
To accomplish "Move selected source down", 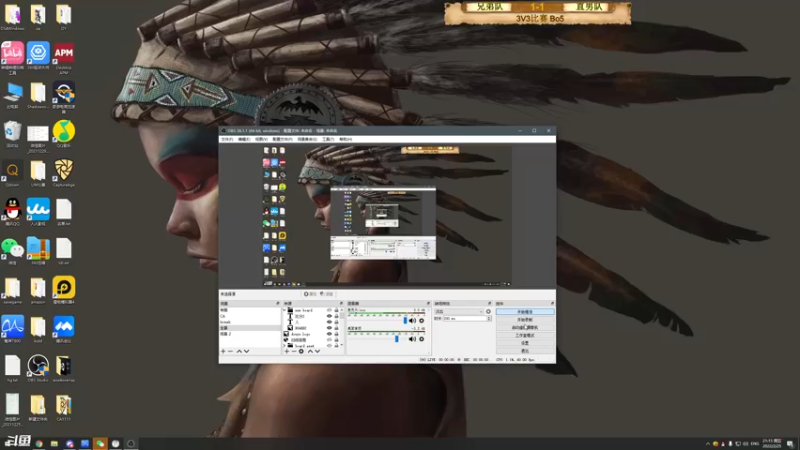I will pyautogui.click(x=317, y=352).
